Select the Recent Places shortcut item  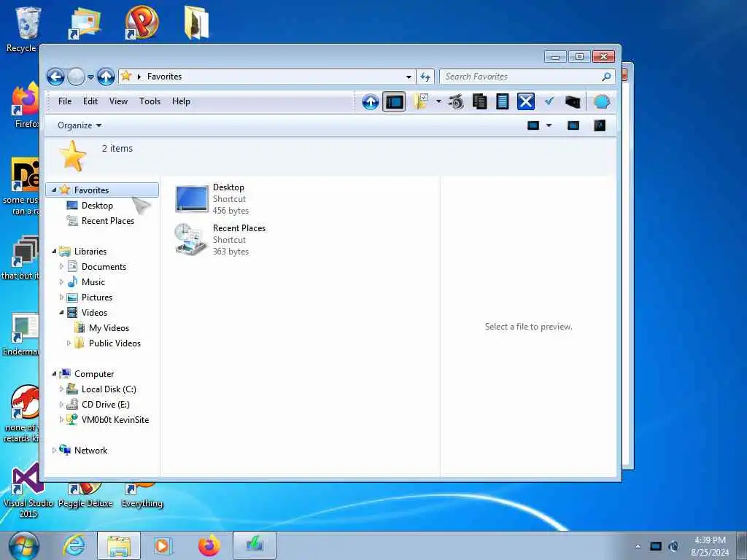click(x=220, y=239)
